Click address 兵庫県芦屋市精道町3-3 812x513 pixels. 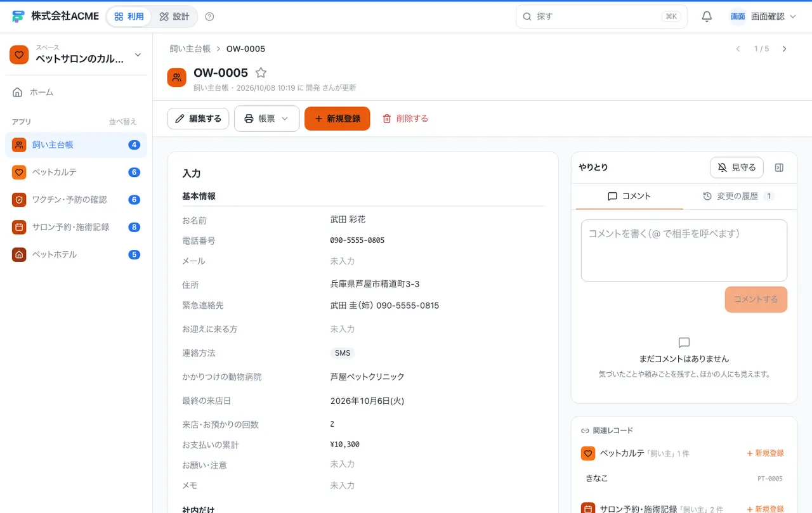375,284
